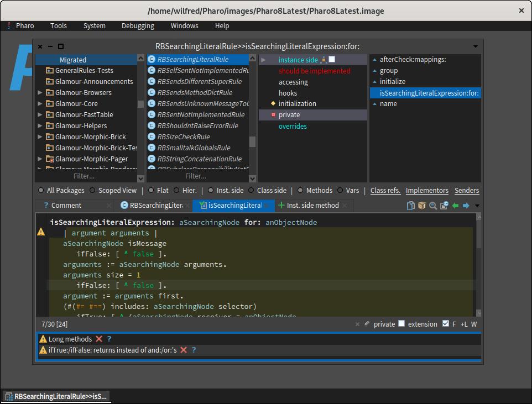The image size is (532, 404).
Task: Open the browser window dropdown menu arrow
Action: 476,47
